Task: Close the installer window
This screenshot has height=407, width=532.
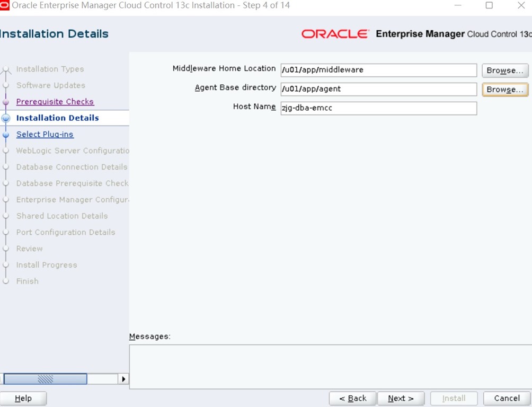Action: [521, 5]
